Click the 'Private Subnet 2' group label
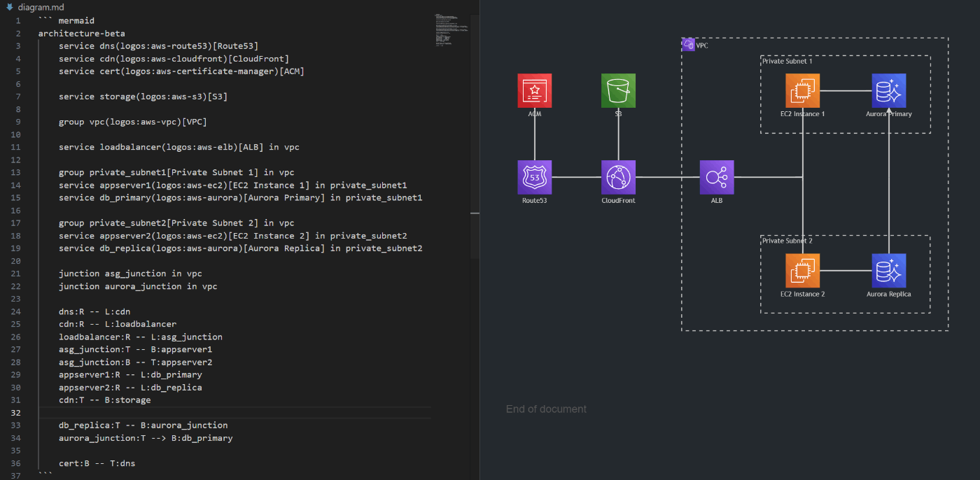The image size is (980, 480). (787, 241)
